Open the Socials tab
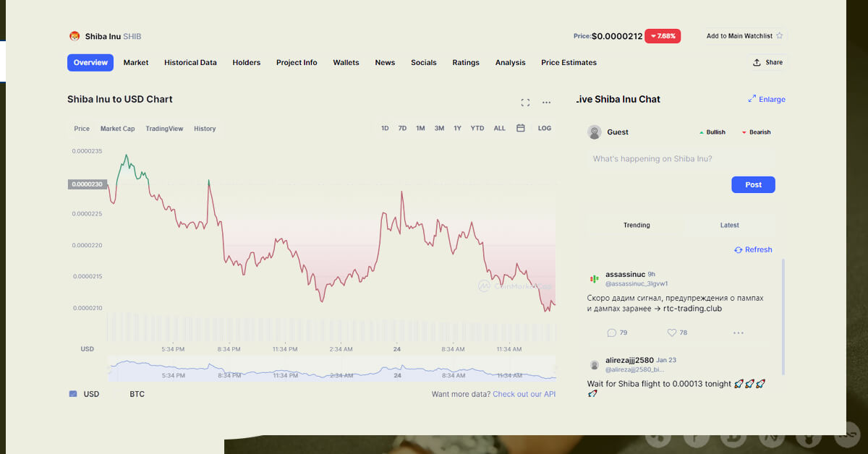The height and width of the screenshot is (454, 868). click(x=424, y=63)
